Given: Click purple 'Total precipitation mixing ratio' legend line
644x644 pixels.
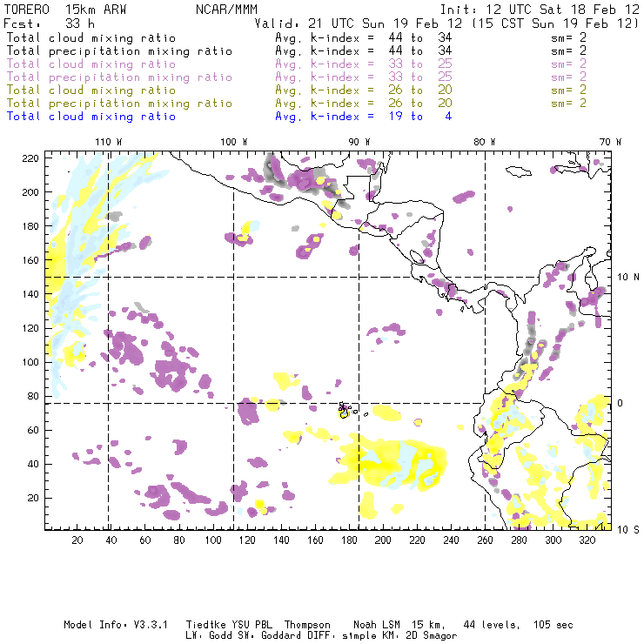Looking at the screenshot, I should click(119, 77).
